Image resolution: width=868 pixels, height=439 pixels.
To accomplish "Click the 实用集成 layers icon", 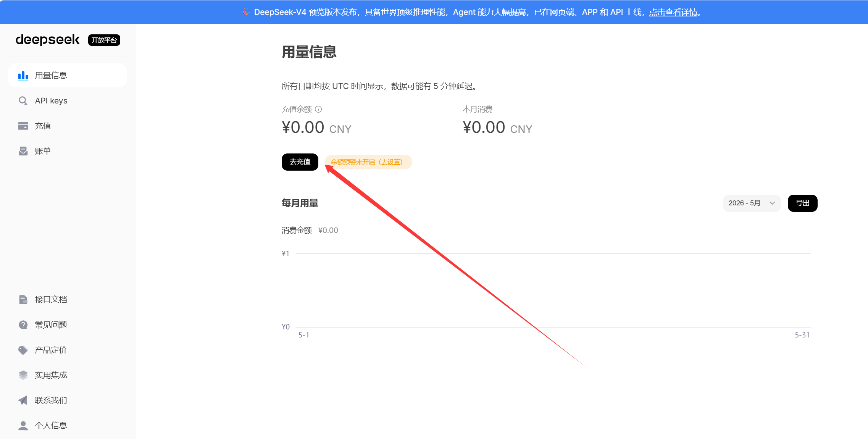I will 23,375.
